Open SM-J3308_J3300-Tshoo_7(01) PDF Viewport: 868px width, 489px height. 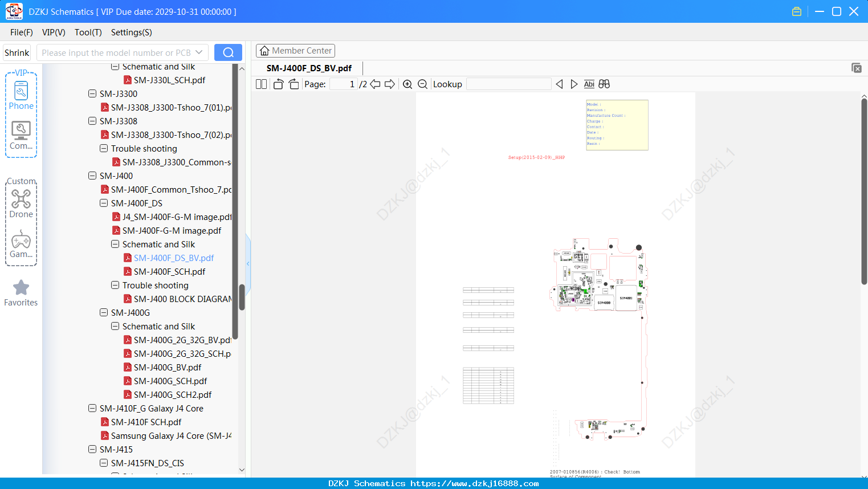(x=166, y=108)
